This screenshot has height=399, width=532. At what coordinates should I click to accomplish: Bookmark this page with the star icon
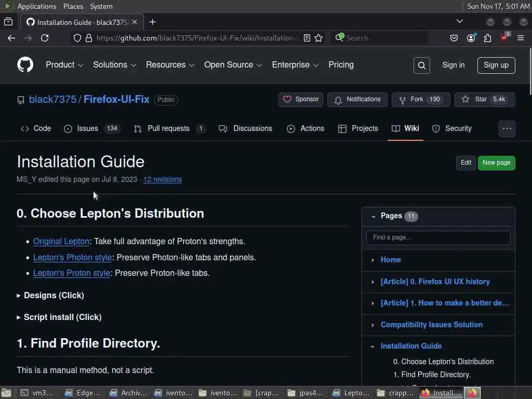tap(318, 38)
